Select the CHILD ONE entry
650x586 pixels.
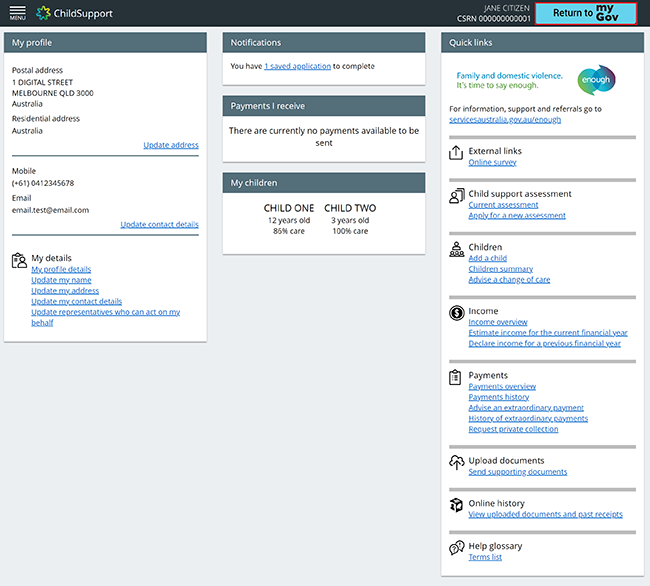click(x=289, y=219)
